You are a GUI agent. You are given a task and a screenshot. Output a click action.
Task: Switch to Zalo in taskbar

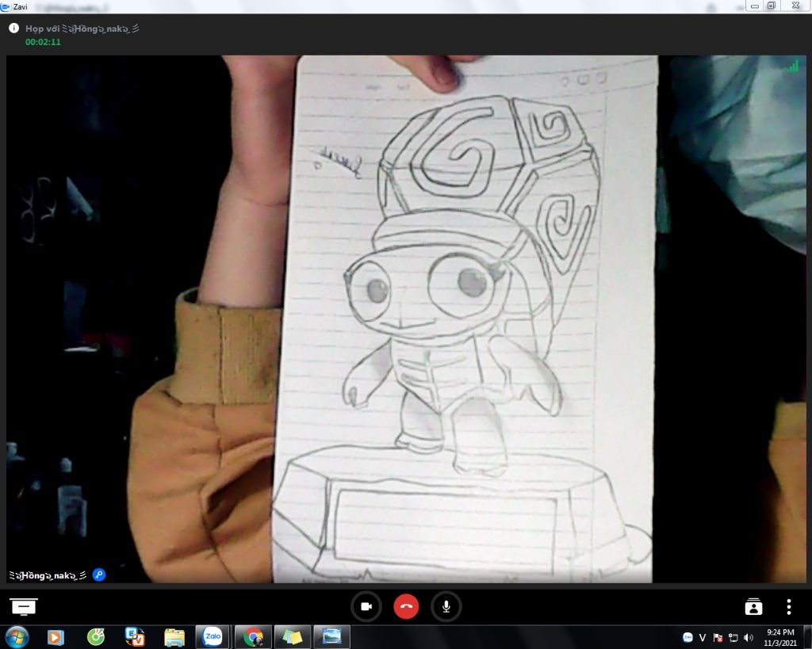[213, 636]
